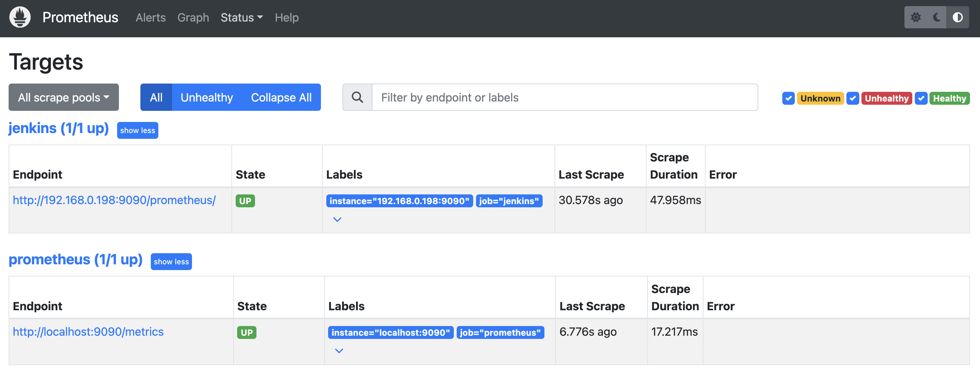Collapse the prometheus pool with show less
Screen dimensions: 980x373
pyautogui.click(x=171, y=262)
